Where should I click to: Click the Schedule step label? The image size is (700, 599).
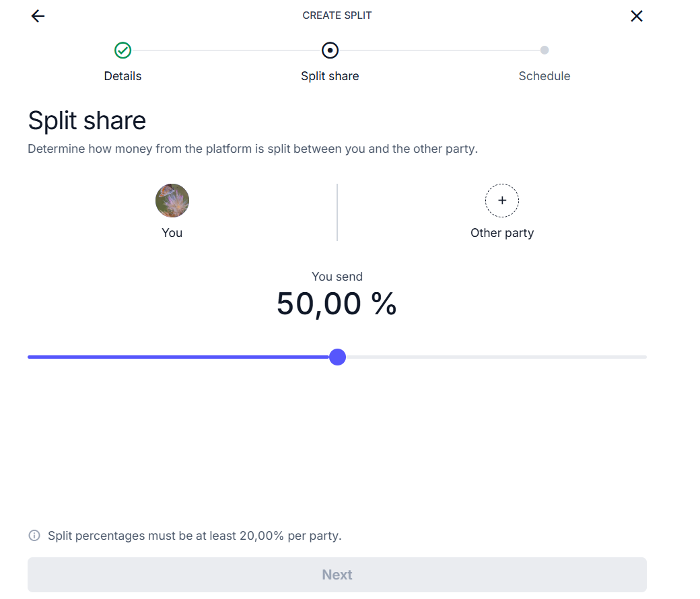tap(545, 76)
